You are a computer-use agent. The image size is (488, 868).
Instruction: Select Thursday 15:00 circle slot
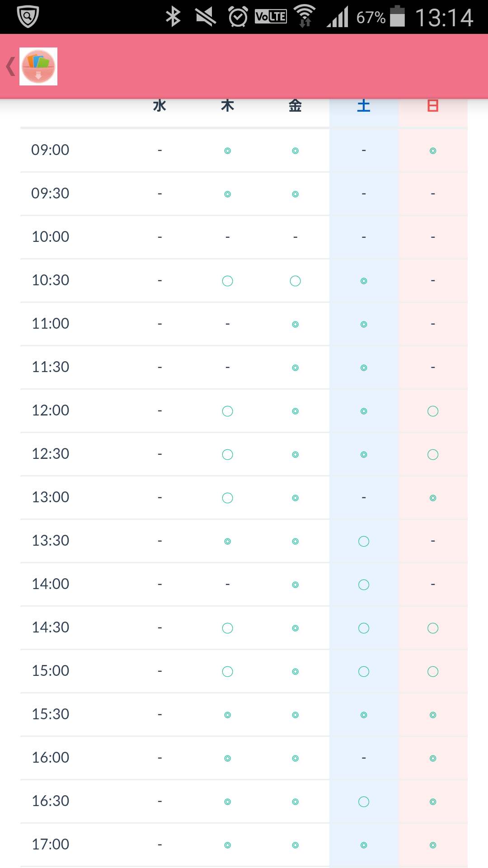coord(228,671)
